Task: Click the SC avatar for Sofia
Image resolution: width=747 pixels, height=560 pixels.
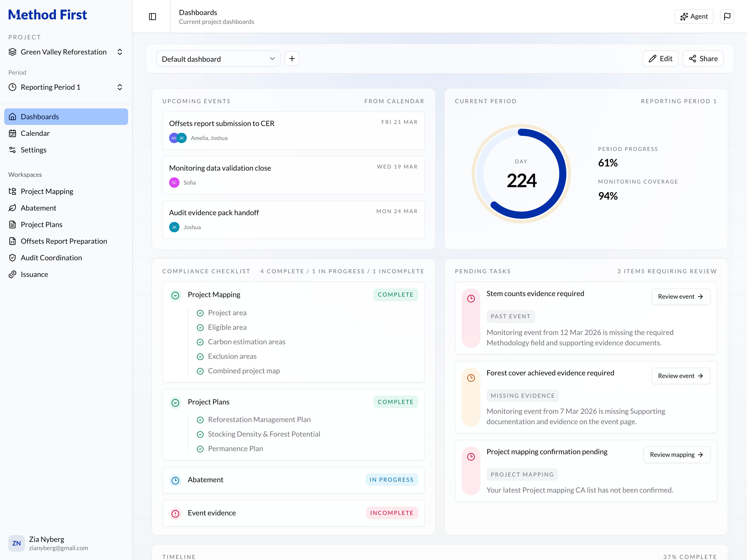Action: point(174,183)
